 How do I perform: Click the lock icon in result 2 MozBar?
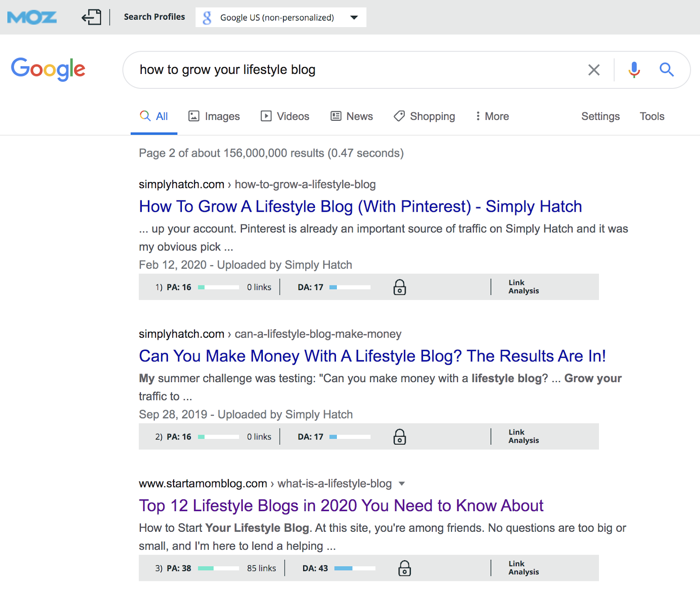(399, 437)
